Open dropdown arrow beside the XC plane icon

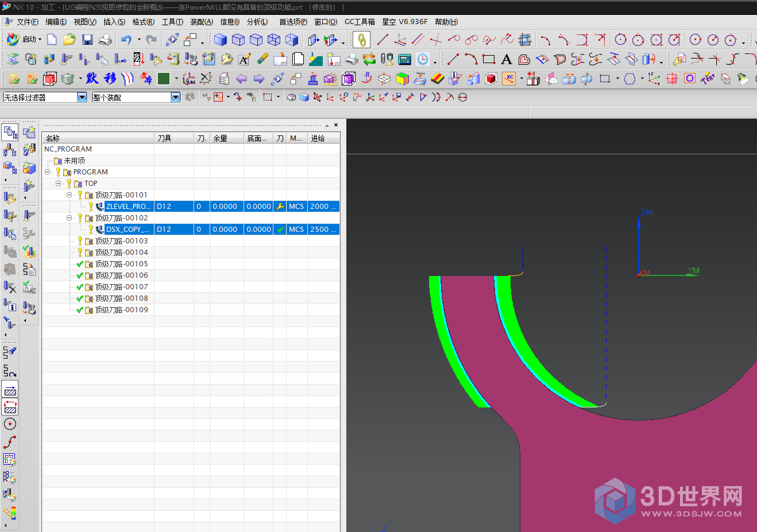[x=522, y=79]
